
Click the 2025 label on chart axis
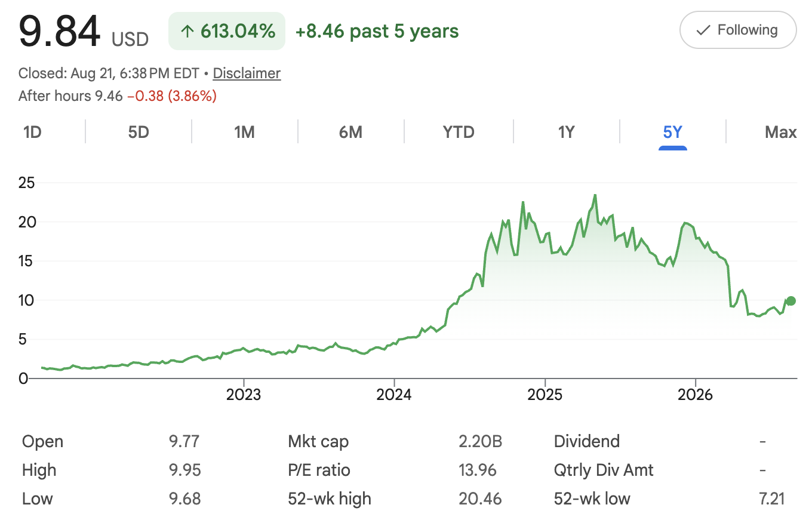pos(545,395)
